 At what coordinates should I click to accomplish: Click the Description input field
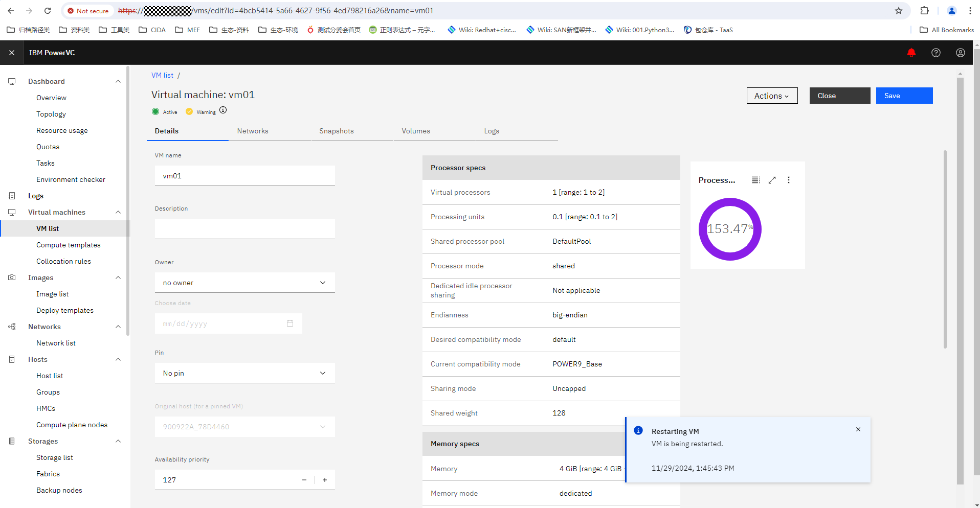[245, 229]
